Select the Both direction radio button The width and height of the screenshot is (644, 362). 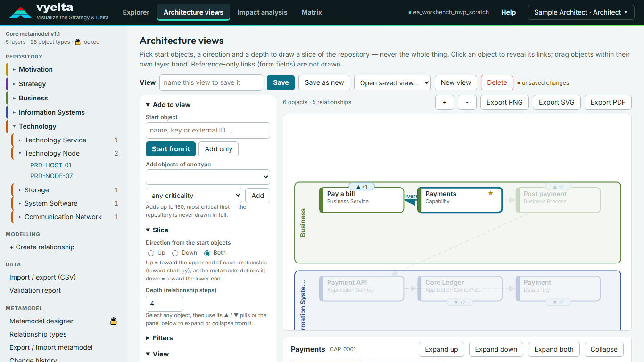click(x=207, y=253)
